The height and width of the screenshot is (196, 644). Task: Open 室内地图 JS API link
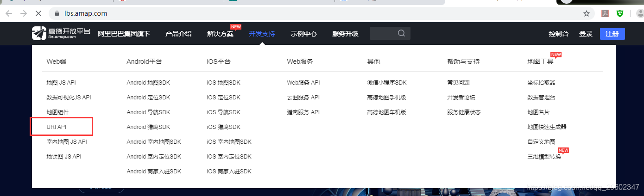(x=67, y=142)
